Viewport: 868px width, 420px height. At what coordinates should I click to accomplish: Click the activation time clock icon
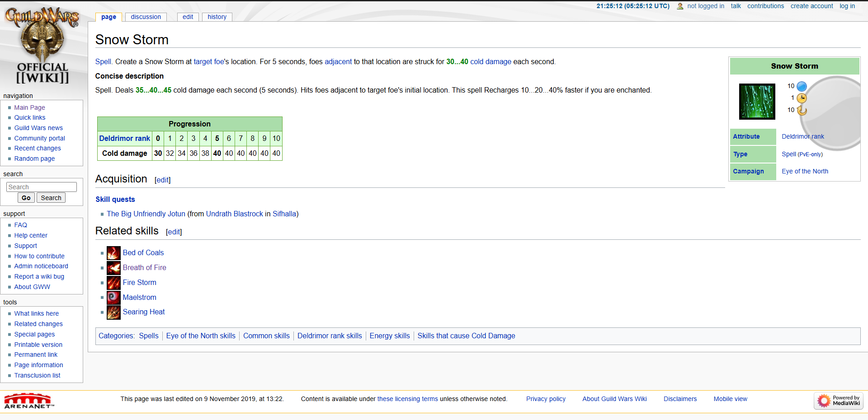[x=802, y=98]
